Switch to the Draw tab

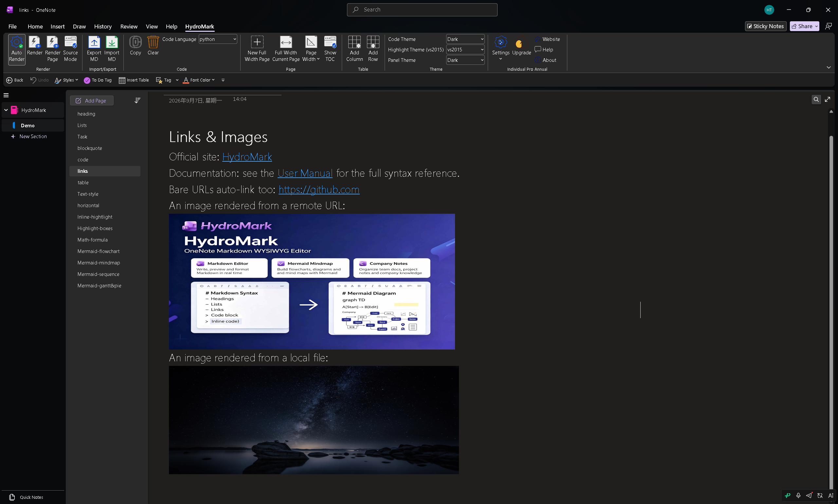pyautogui.click(x=79, y=27)
